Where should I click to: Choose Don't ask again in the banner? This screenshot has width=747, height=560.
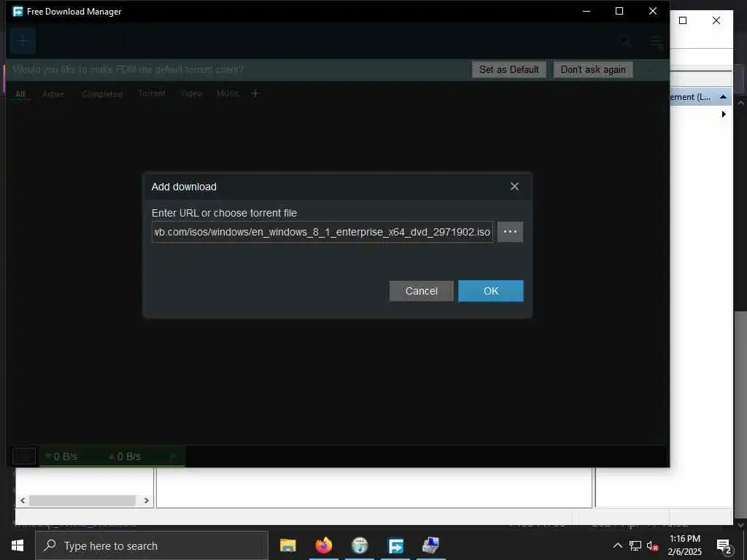coord(593,69)
